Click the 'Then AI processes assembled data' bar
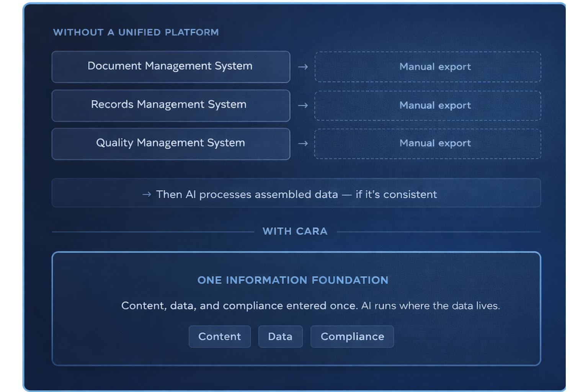Image resolution: width=588 pixels, height=392 pixels. point(296,193)
